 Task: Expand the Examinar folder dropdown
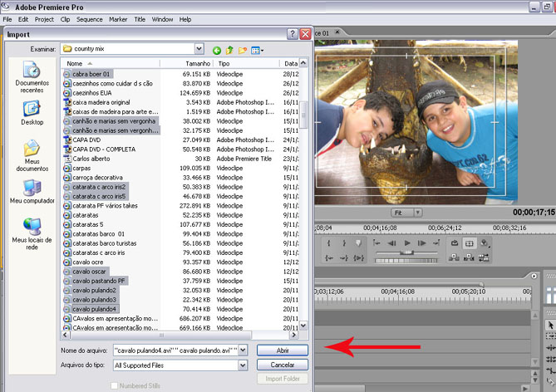pyautogui.click(x=199, y=49)
